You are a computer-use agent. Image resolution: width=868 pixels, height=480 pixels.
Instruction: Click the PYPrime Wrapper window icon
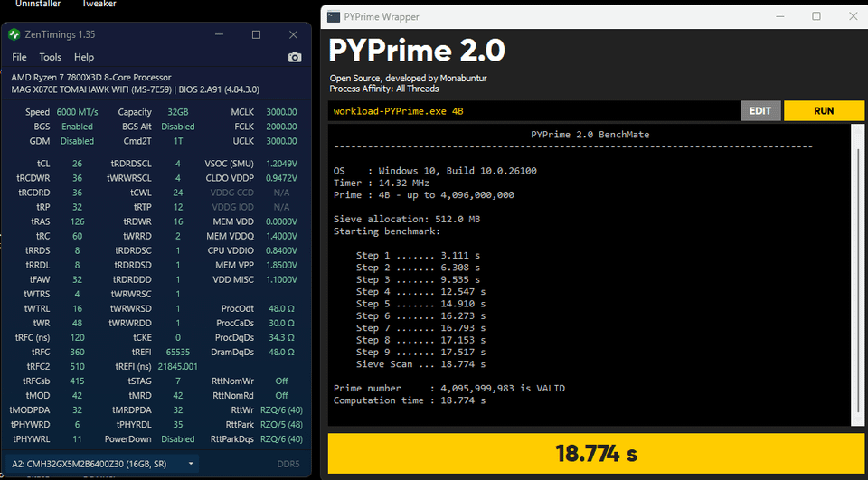point(334,16)
